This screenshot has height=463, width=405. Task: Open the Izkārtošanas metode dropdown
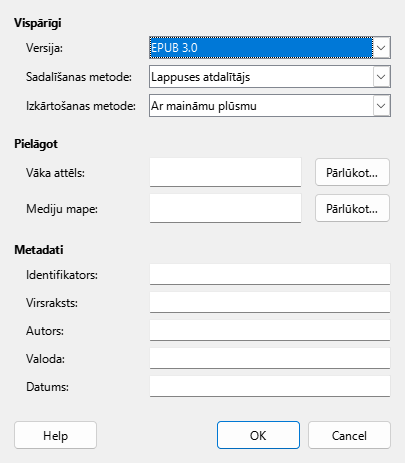tap(270, 106)
